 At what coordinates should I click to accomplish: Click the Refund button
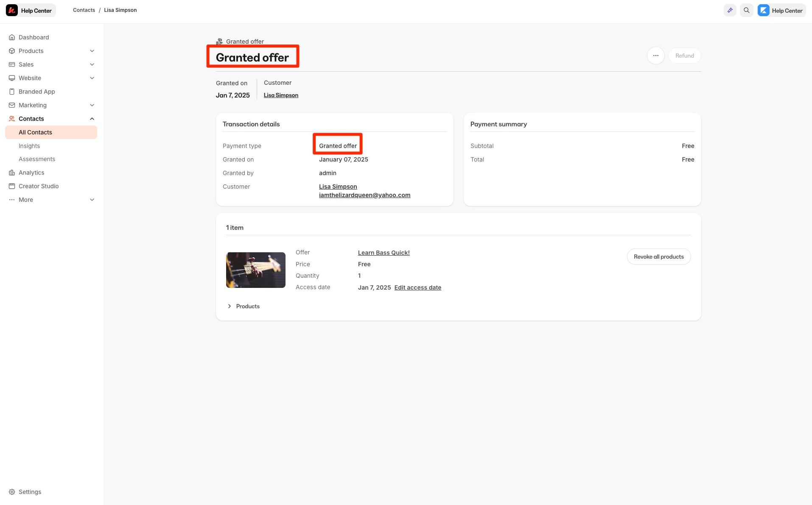[684, 56]
